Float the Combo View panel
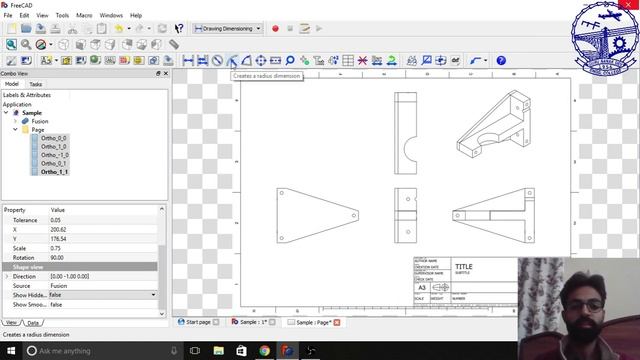This screenshot has height=360, width=640. coord(158,73)
